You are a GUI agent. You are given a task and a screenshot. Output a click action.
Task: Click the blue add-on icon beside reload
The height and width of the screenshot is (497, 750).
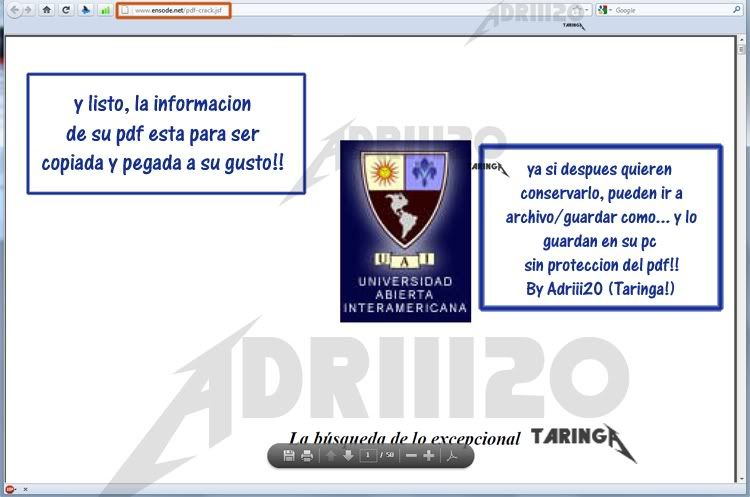[86, 10]
